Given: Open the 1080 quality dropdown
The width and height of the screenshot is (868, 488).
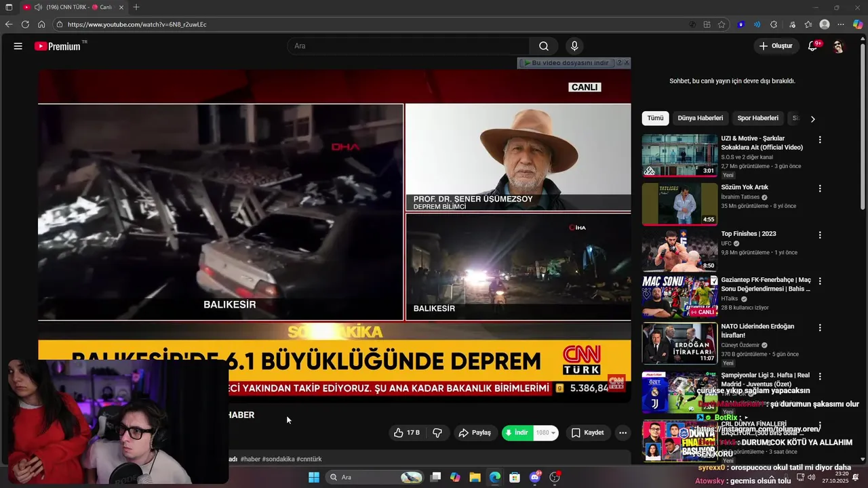Looking at the screenshot, I should pos(546,432).
